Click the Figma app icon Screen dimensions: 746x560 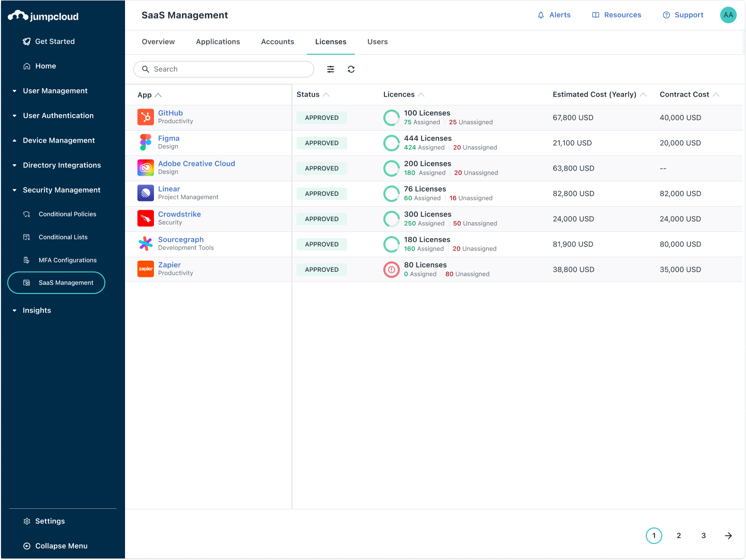coord(145,142)
